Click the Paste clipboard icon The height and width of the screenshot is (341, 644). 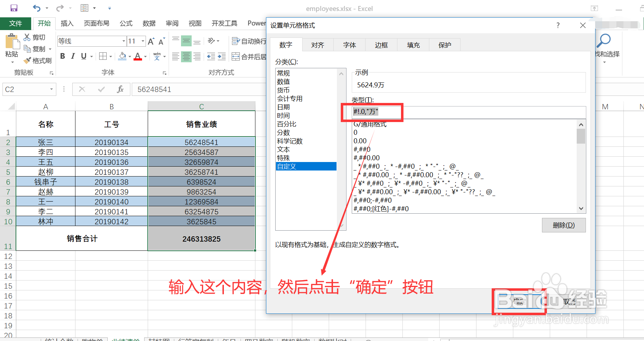click(x=12, y=41)
